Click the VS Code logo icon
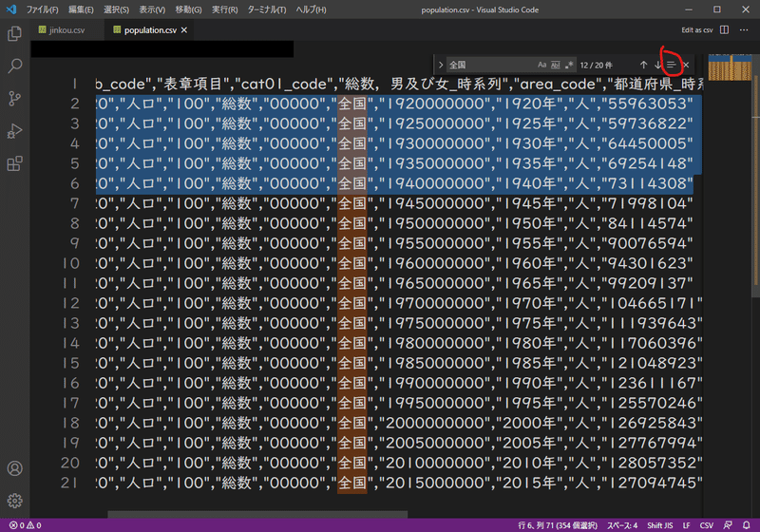760x532 pixels. click(x=11, y=9)
